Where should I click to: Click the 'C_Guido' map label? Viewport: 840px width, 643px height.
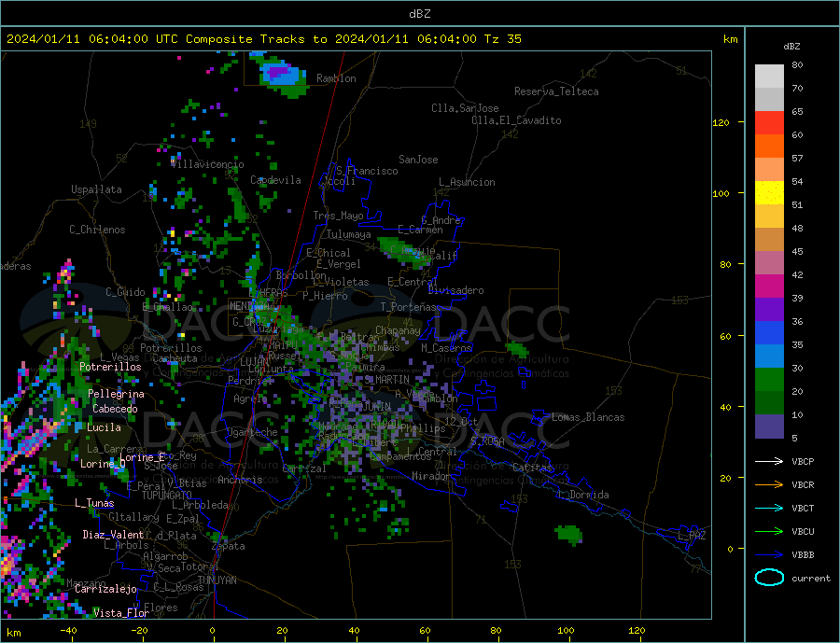click(125, 292)
